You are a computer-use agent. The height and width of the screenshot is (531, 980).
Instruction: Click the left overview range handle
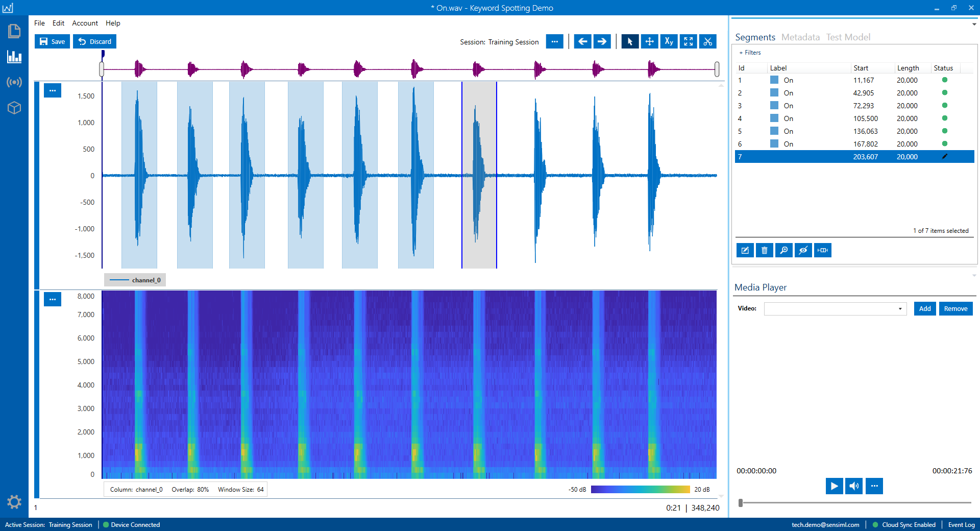pos(102,69)
